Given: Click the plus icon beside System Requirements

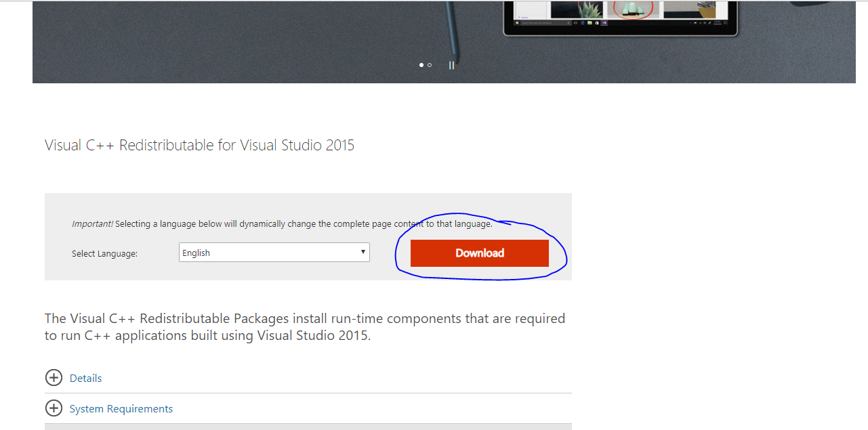Looking at the screenshot, I should tap(54, 408).
